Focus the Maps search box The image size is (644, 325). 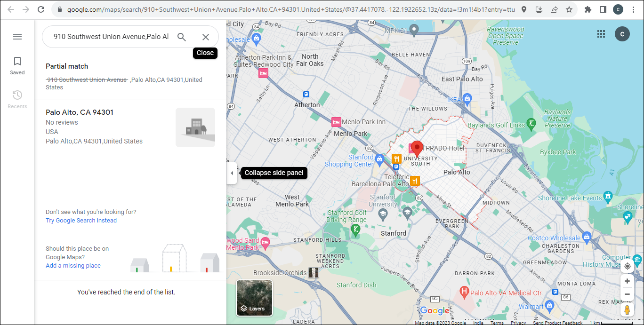(x=111, y=37)
